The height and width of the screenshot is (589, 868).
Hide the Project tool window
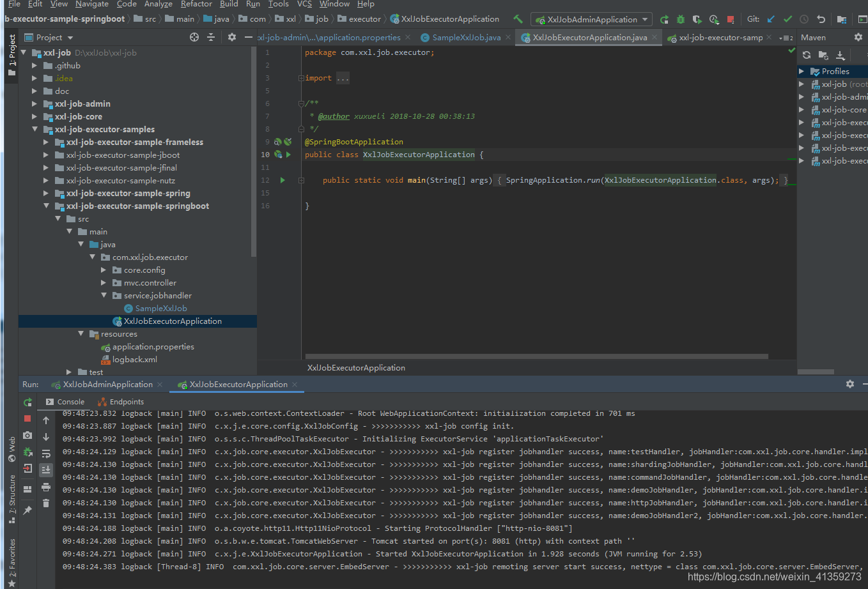click(x=249, y=38)
